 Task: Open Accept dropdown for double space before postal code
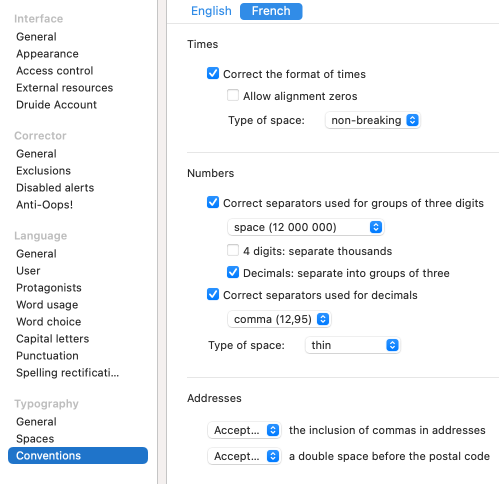[244, 456]
